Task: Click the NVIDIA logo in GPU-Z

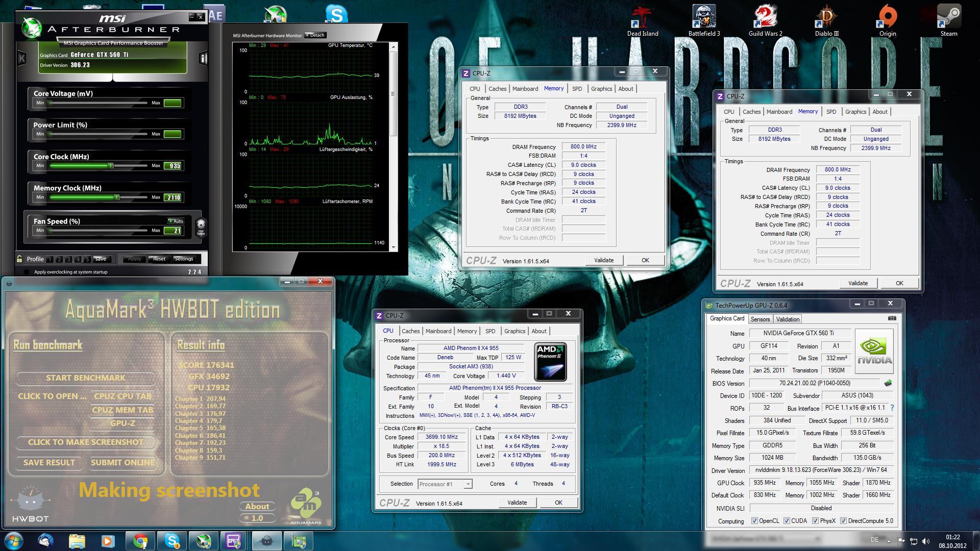Action: 874,351
